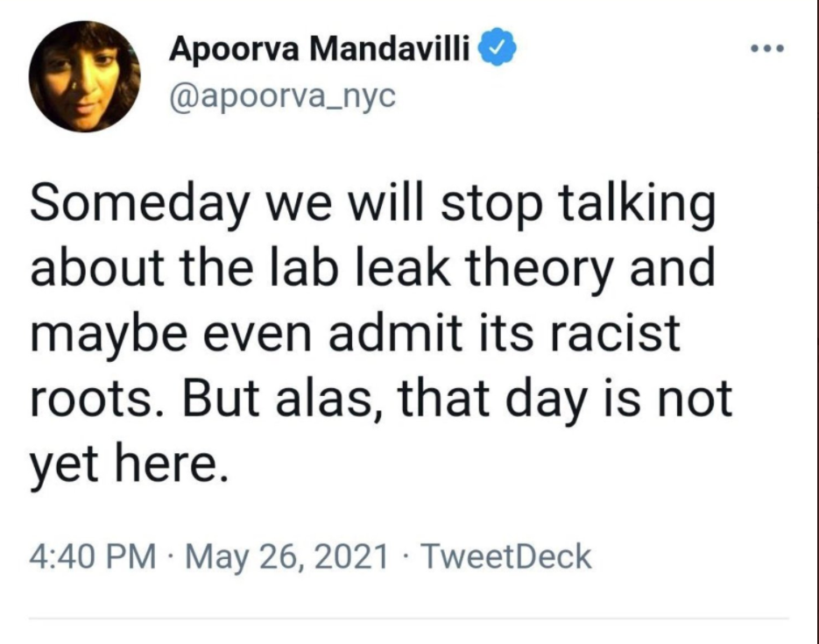The width and height of the screenshot is (819, 644).
Task: Click the divider line below the timestamp
Action: [409, 619]
